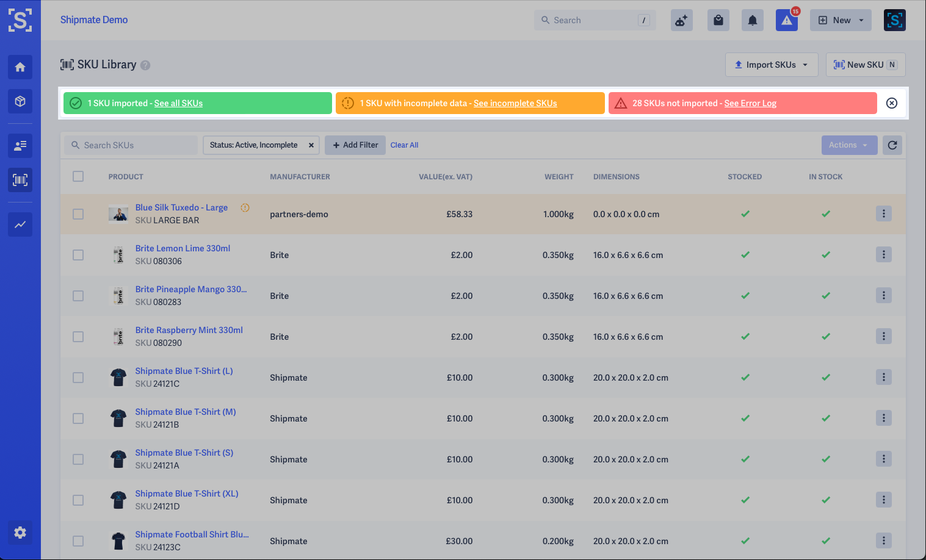This screenshot has width=926, height=560.
Task: Open the settings gear in sidebar
Action: point(20,533)
